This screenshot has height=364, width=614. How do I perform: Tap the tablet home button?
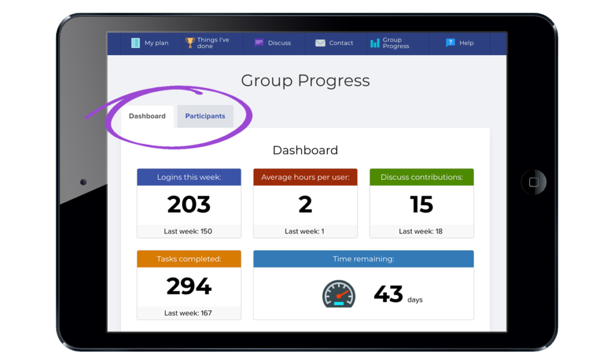click(534, 182)
